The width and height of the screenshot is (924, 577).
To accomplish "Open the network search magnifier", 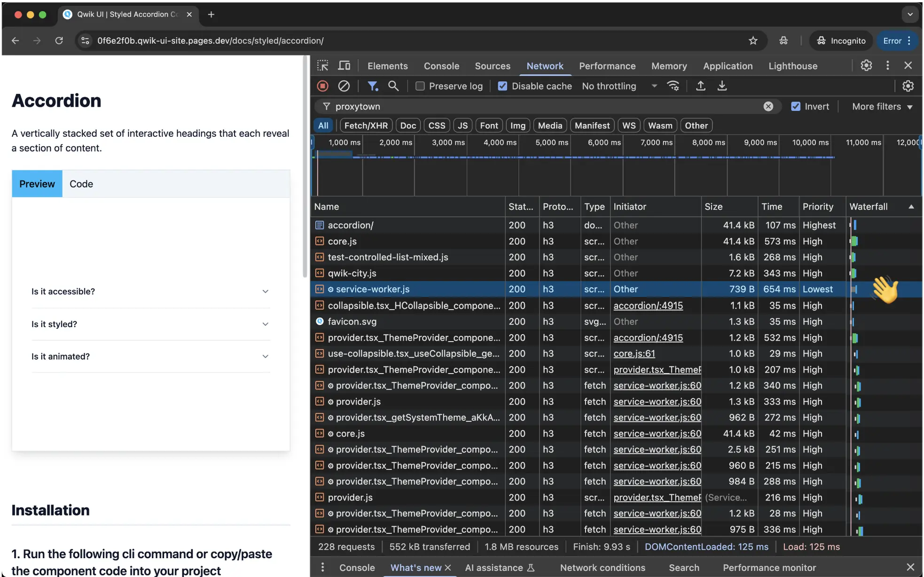I will click(x=393, y=86).
